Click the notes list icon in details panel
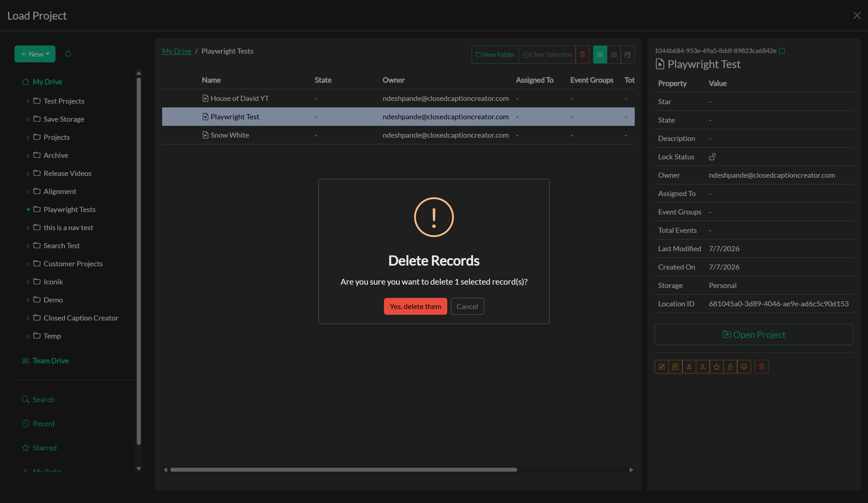This screenshot has width=868, height=503. [x=675, y=367]
